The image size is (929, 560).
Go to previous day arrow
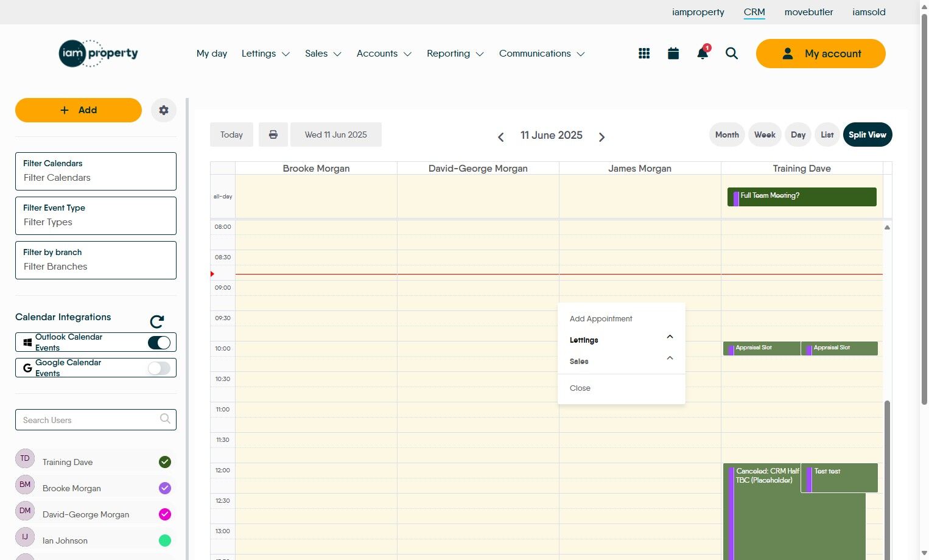pos(501,137)
